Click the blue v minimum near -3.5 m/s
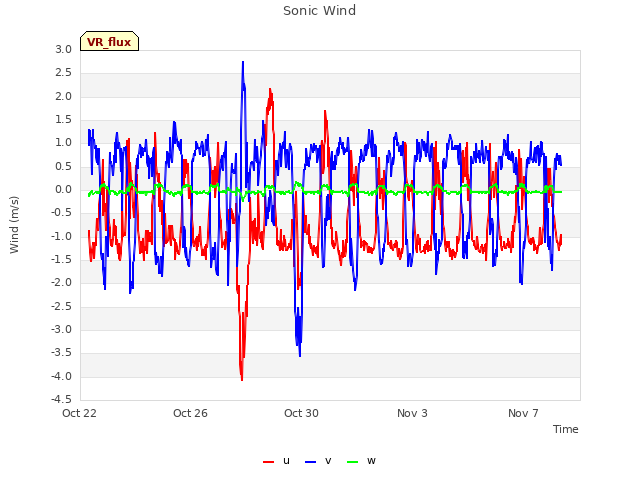The width and height of the screenshot is (640, 480). pos(300,356)
